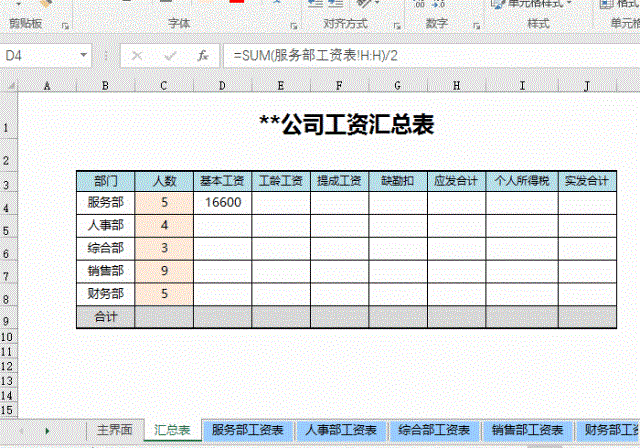Click into the formula bar with SUM formula
640x448 pixels.
point(432,55)
